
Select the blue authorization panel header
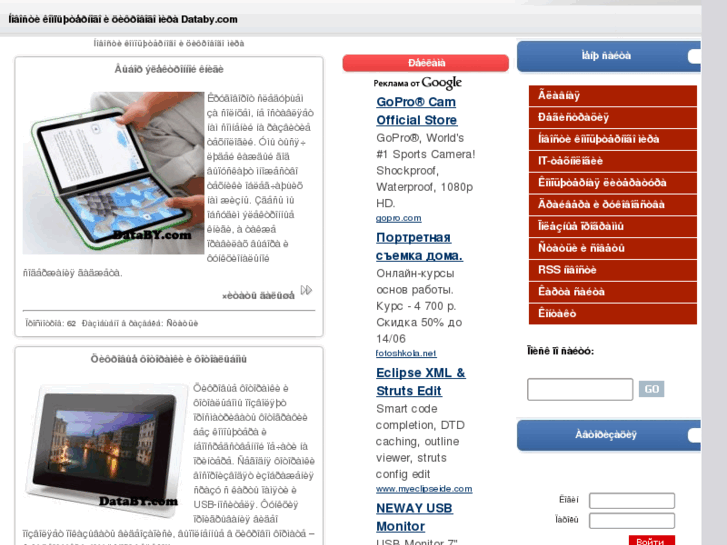tap(608, 435)
